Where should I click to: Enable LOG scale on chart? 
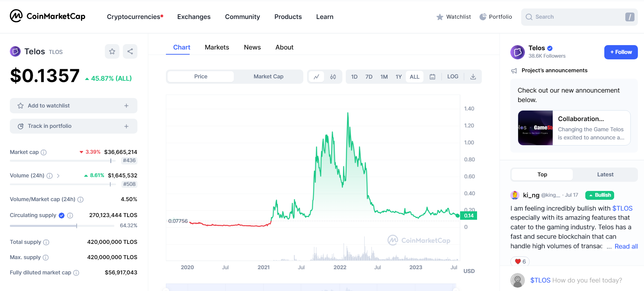(x=453, y=77)
